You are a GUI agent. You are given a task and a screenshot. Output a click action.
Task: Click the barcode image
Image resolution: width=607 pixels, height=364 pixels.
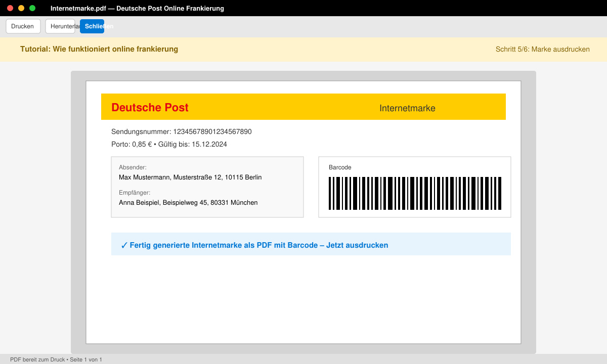click(x=415, y=193)
